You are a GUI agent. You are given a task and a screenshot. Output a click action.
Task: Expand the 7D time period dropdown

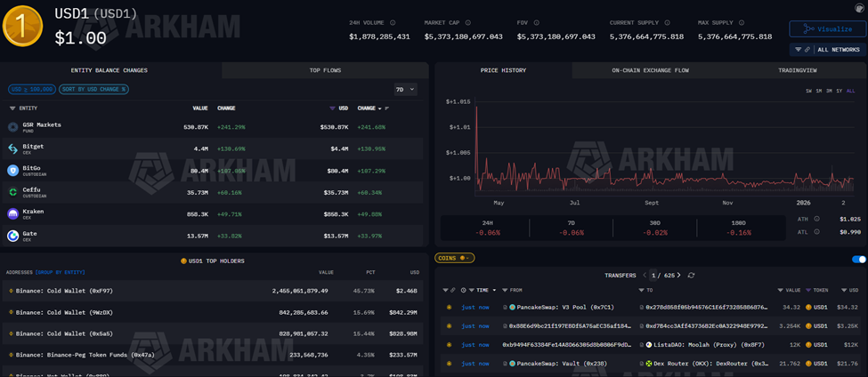coord(405,90)
